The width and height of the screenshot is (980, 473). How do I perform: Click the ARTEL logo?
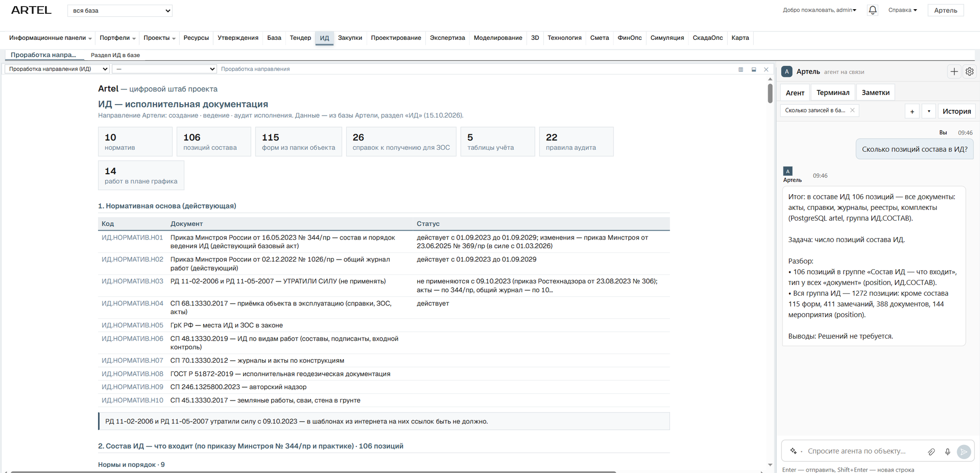pyautogui.click(x=31, y=10)
